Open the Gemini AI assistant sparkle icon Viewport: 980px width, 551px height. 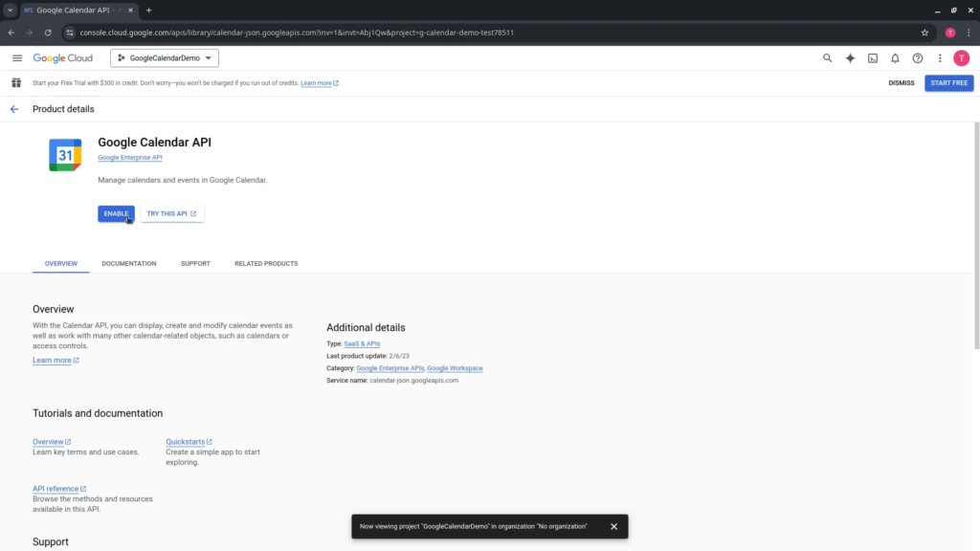[x=850, y=58]
